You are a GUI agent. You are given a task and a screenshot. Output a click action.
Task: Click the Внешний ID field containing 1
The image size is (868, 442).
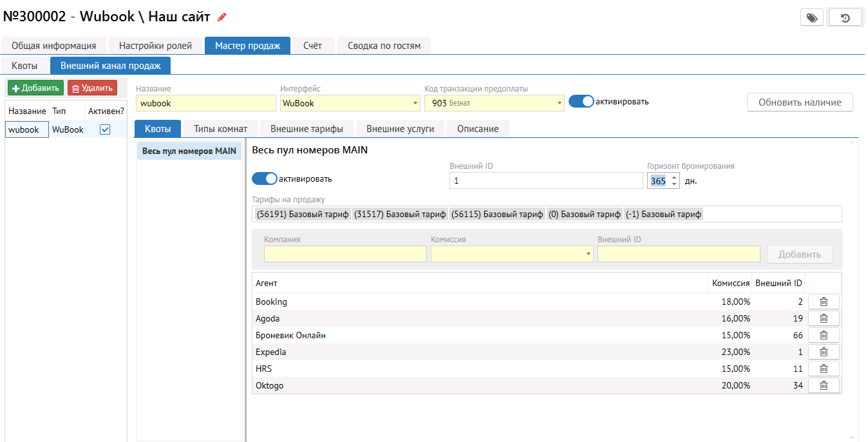[545, 181]
